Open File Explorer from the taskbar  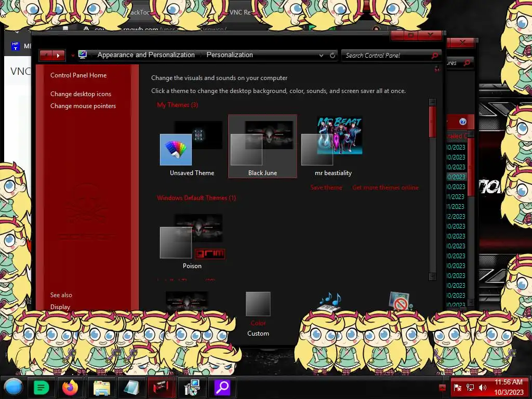coord(102,387)
